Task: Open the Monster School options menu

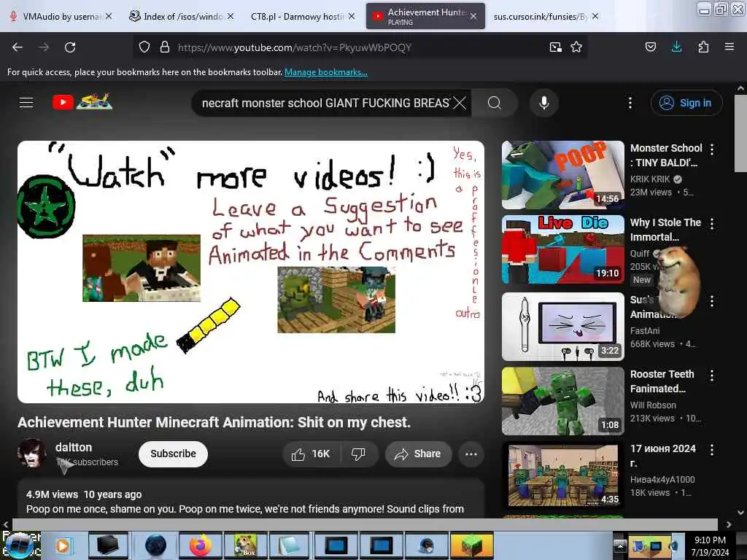Action: pos(712,149)
